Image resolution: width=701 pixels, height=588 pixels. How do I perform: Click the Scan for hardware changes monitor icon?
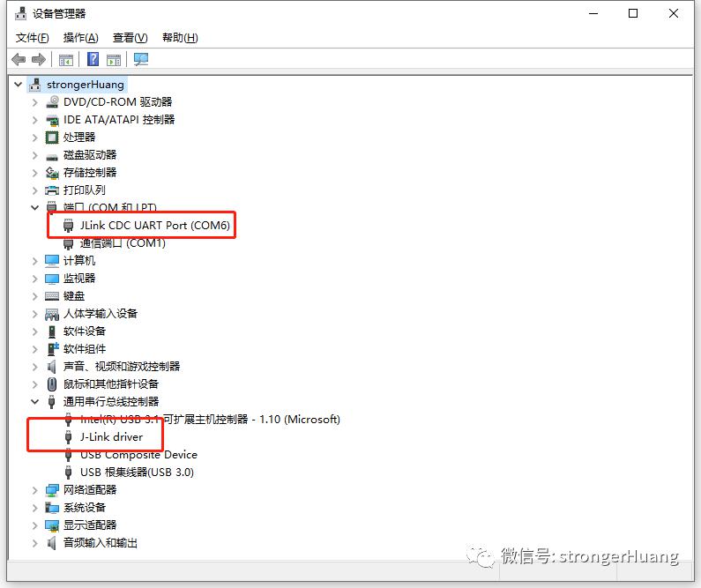[141, 59]
